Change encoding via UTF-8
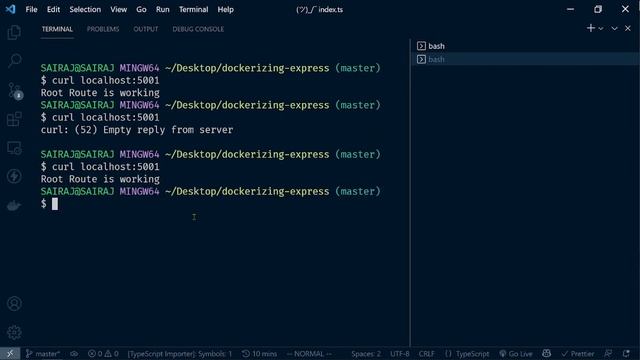The width and height of the screenshot is (640, 360). pyautogui.click(x=400, y=353)
